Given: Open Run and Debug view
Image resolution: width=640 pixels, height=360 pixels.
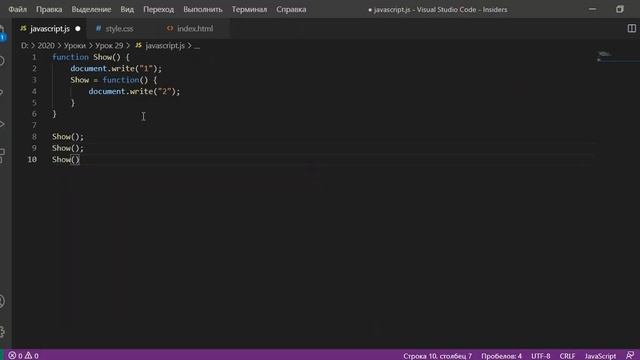Looking at the screenshot, I should click(x=2, y=124).
